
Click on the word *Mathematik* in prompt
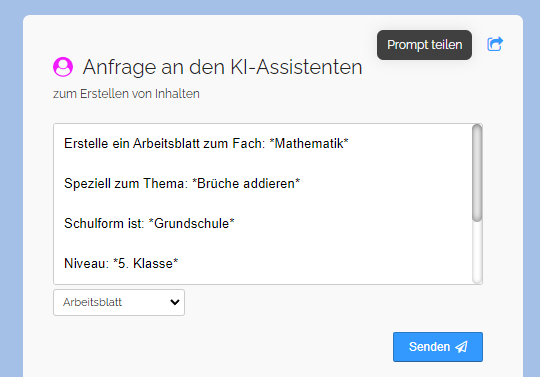tap(309, 144)
